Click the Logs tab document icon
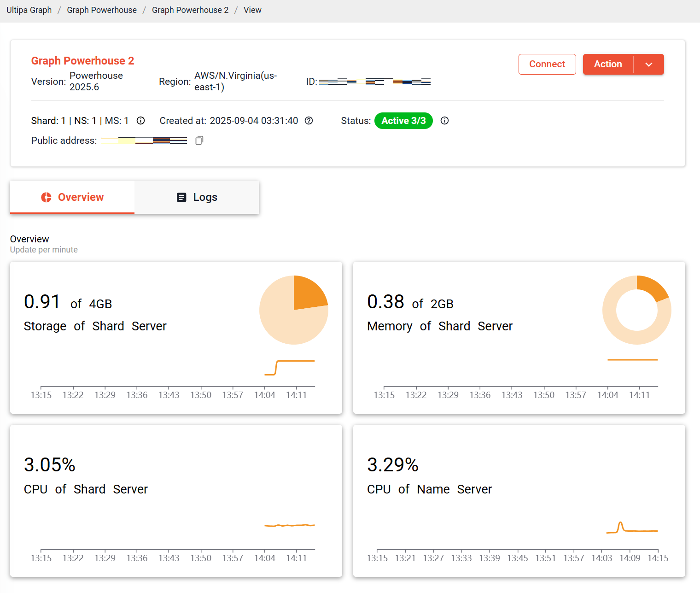 (181, 197)
